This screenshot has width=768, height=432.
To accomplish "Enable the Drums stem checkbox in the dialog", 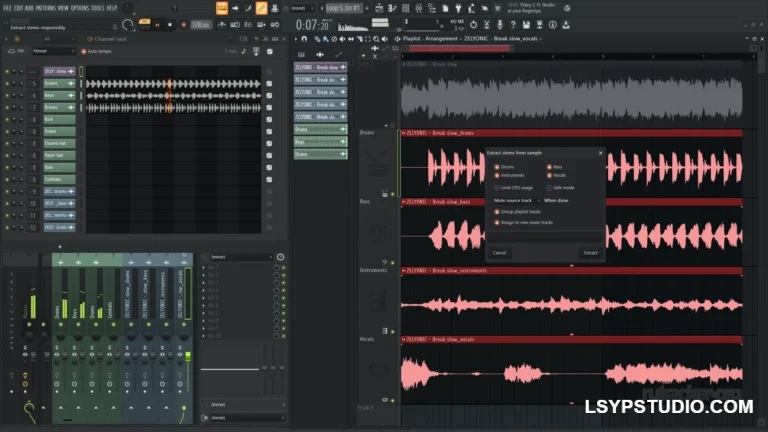I will pos(497,167).
